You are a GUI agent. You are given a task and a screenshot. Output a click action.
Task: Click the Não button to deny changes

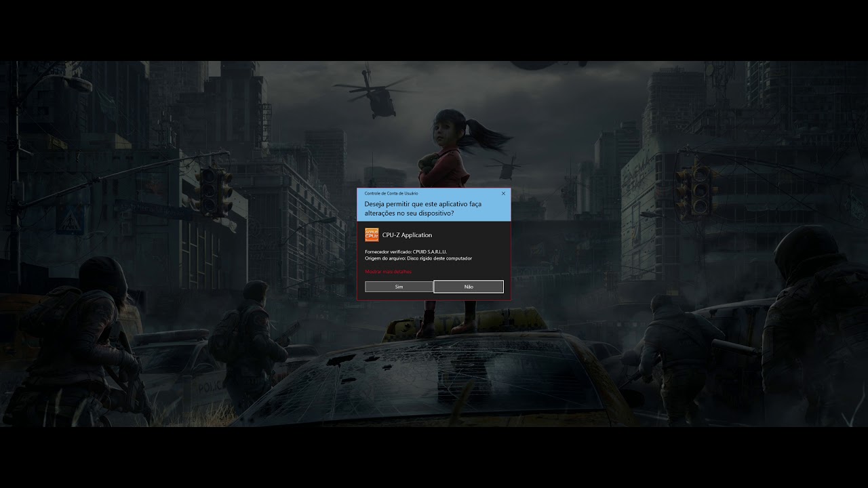pyautogui.click(x=469, y=287)
